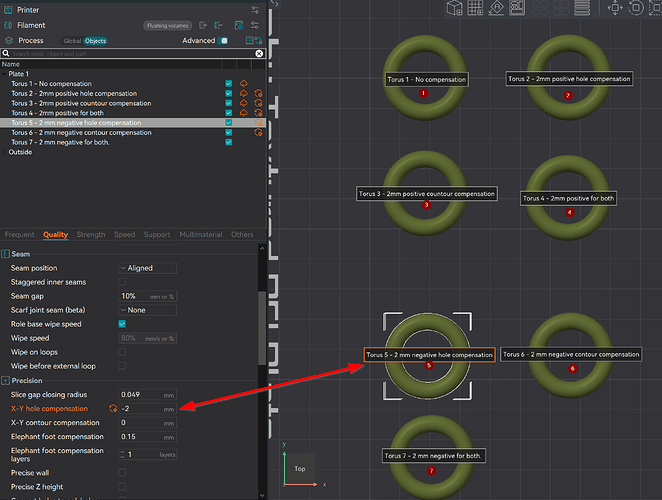
Task: Focus the object search input field
Action: [x=133, y=54]
